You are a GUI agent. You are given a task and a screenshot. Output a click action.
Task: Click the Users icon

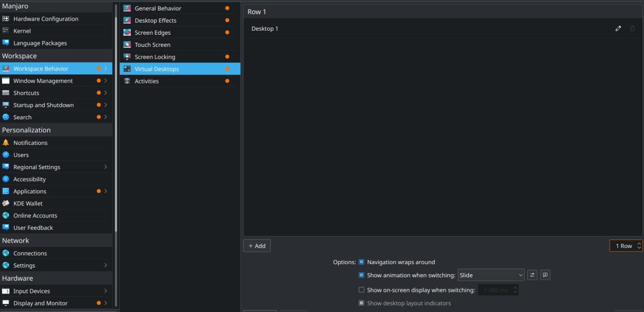(x=6, y=154)
